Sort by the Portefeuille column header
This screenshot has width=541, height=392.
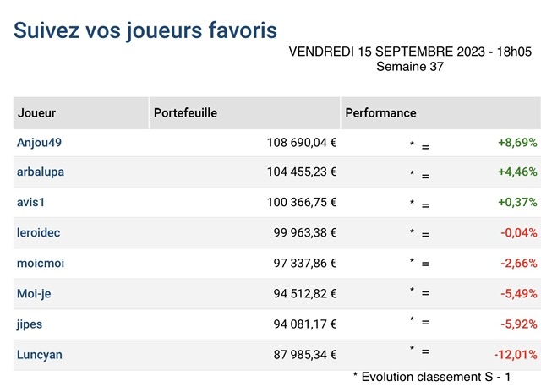[185, 113]
